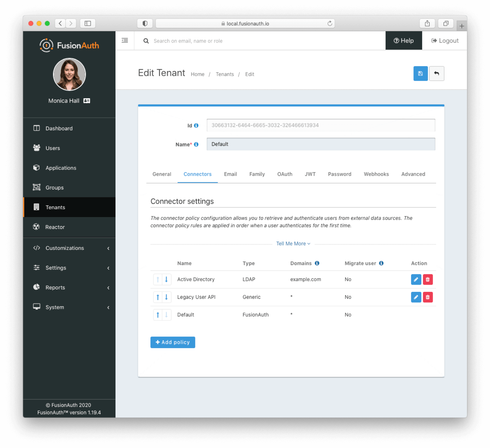This screenshot has height=448, width=490.
Task: Move Legacy User API policy down
Action: click(x=166, y=297)
